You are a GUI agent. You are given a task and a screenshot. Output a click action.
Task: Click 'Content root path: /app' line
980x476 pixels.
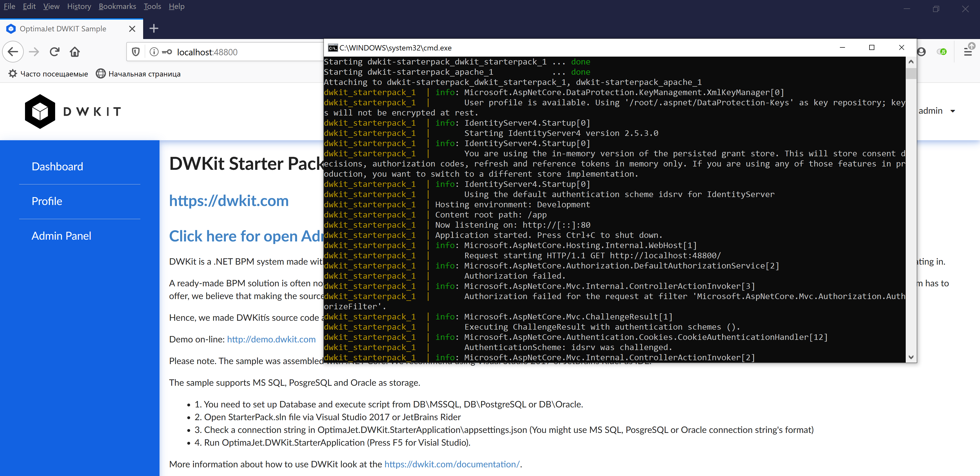pyautogui.click(x=491, y=215)
